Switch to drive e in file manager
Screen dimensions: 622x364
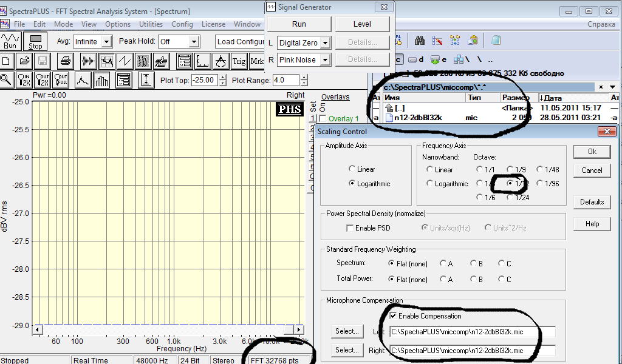coord(439,59)
